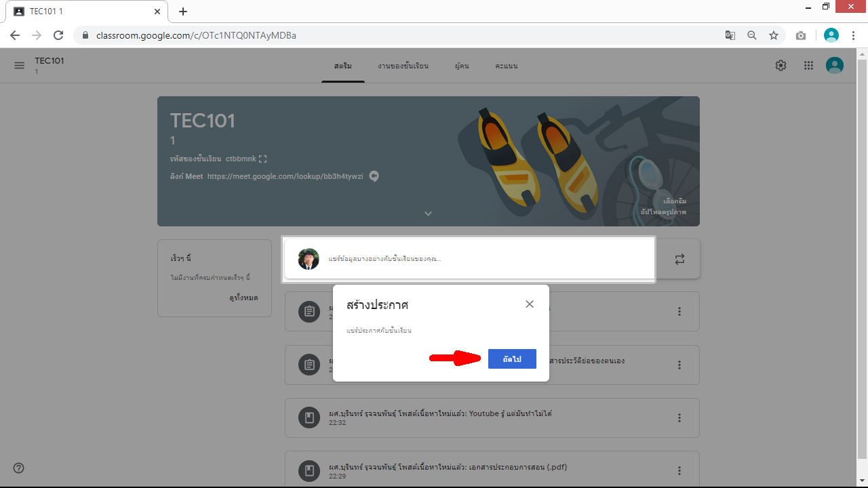Open class settings gear icon
The height and width of the screenshot is (488, 868).
point(781,66)
